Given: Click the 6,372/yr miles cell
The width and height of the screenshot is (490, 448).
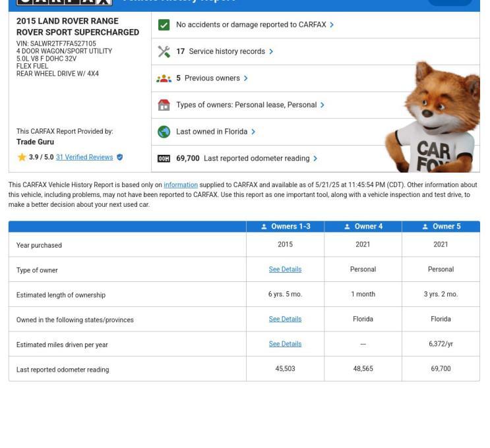Looking at the screenshot, I should click(441, 344).
